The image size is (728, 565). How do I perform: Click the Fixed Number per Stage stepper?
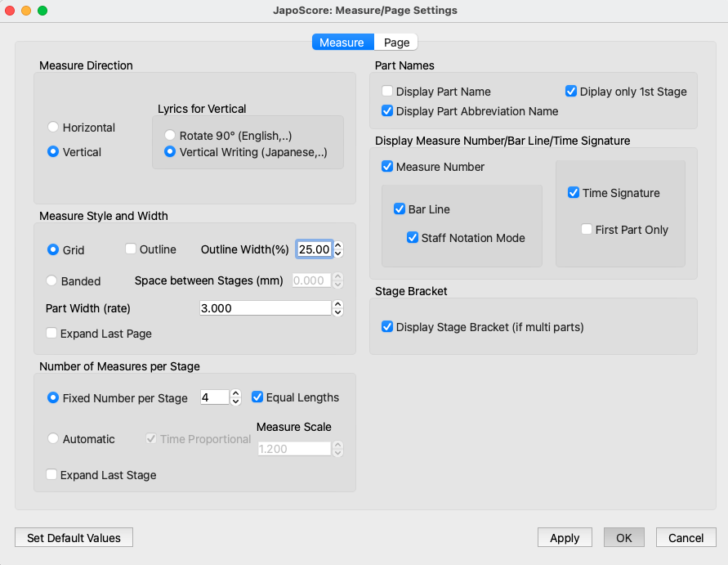(x=236, y=397)
